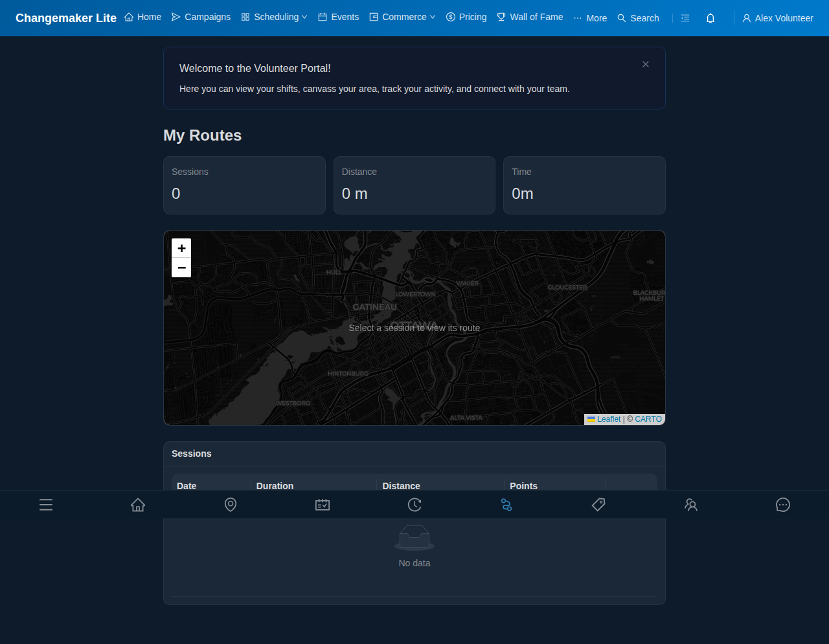Open the team people icon in bottom bar
Screen dimensions: 829x644
[691, 505]
